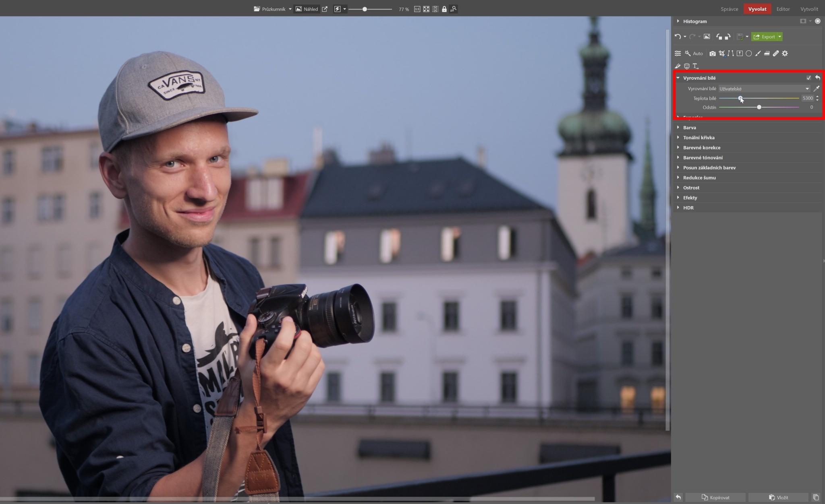Expand the Histogram panel
Viewport: 825px width, 504px height.
pos(678,21)
